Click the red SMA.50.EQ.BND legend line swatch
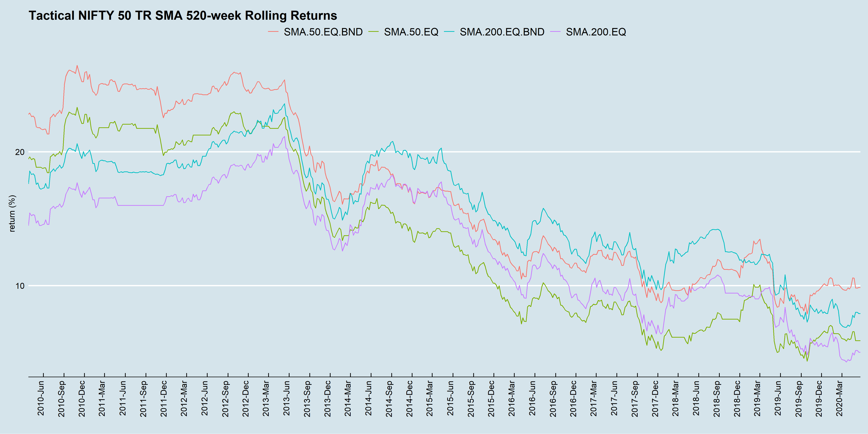 273,32
